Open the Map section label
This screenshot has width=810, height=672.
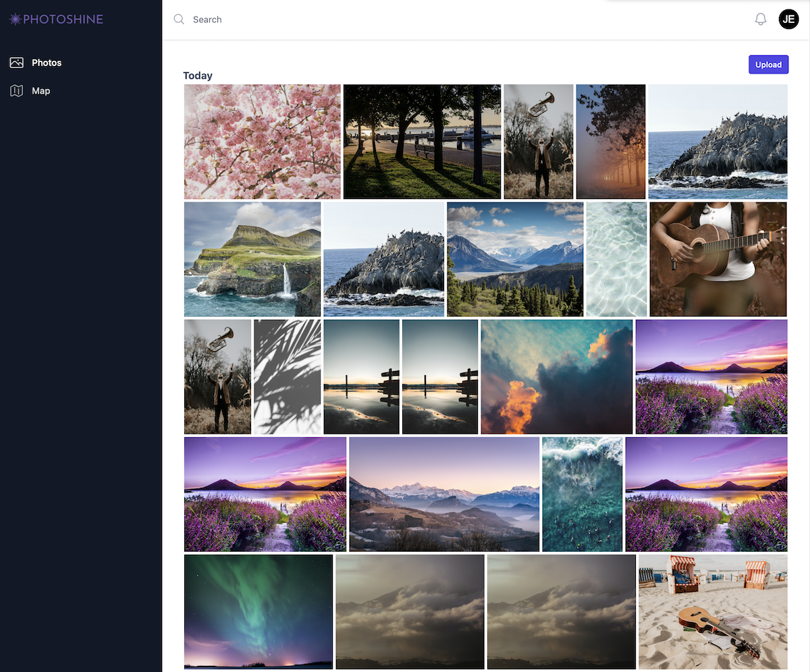[x=41, y=90]
